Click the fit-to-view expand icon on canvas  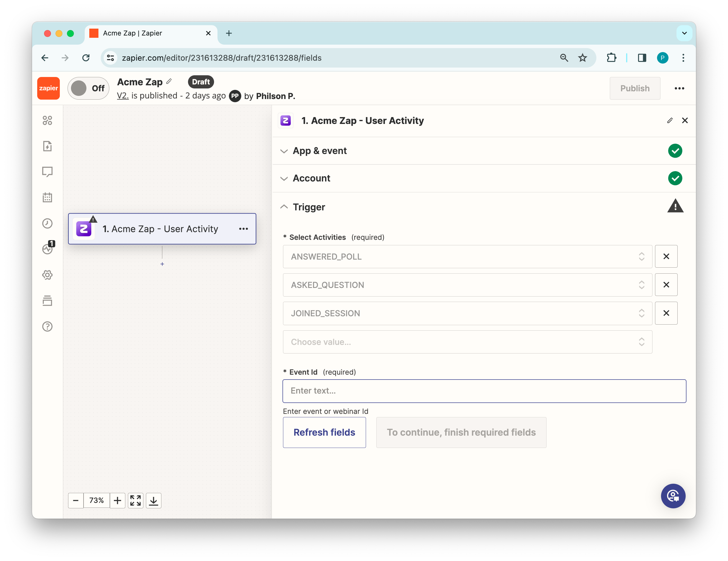coord(135,500)
